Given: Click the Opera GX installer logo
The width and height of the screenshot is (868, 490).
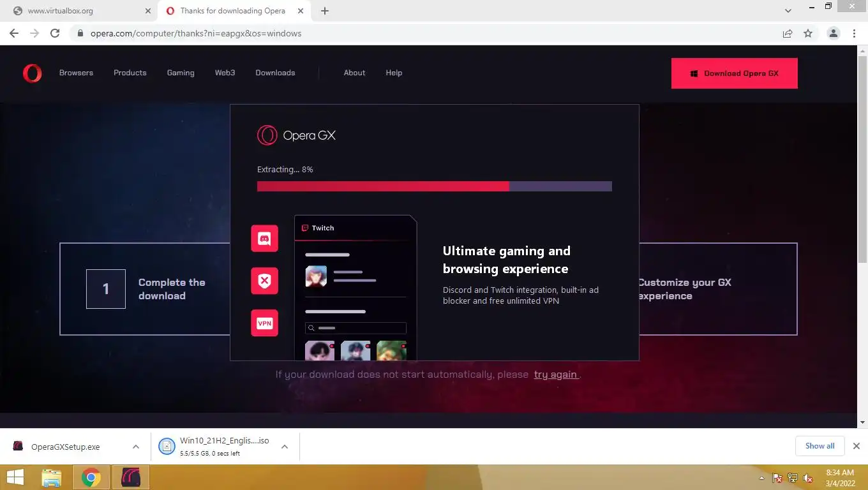Looking at the screenshot, I should pyautogui.click(x=296, y=135).
